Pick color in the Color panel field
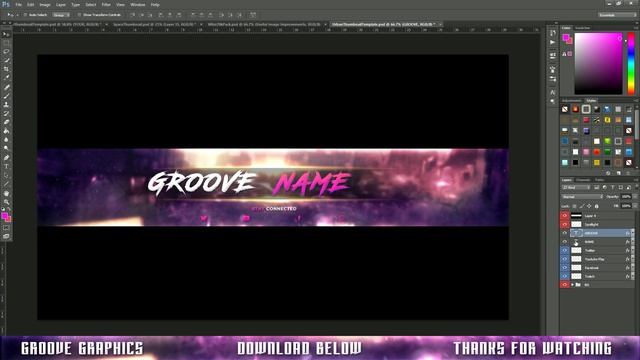The width and height of the screenshot is (640, 360). coord(598,64)
